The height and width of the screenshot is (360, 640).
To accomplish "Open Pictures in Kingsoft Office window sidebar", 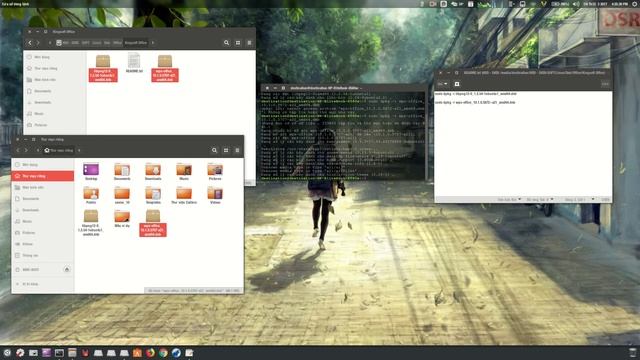I will tap(55, 125).
